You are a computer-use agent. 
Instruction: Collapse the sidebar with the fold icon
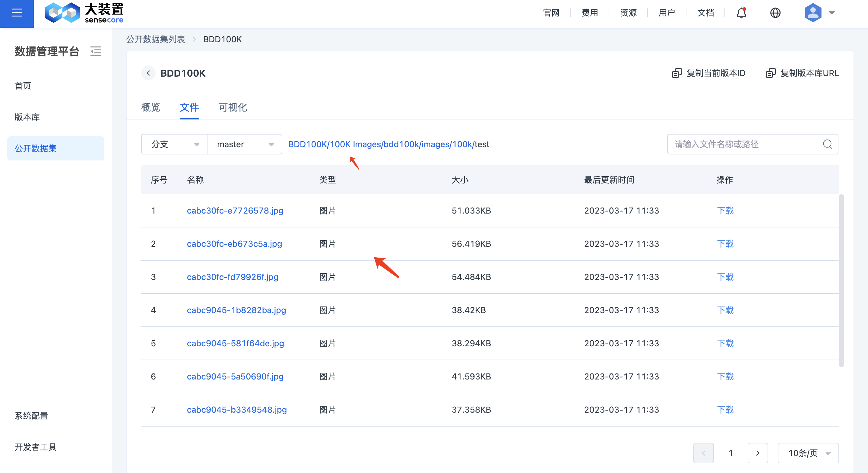96,51
